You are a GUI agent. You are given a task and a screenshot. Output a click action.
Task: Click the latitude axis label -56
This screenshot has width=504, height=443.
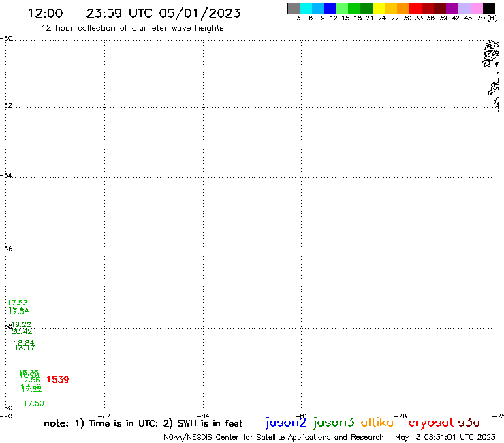pyautogui.click(x=6, y=249)
